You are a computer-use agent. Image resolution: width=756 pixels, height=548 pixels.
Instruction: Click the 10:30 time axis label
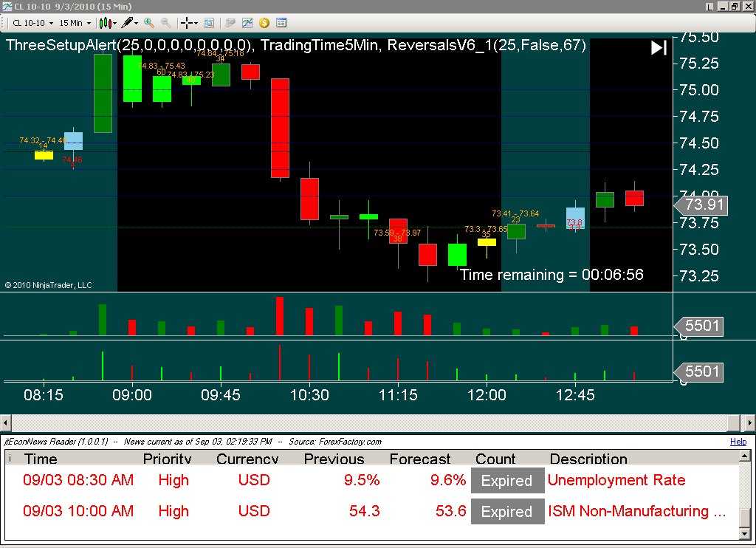[309, 395]
